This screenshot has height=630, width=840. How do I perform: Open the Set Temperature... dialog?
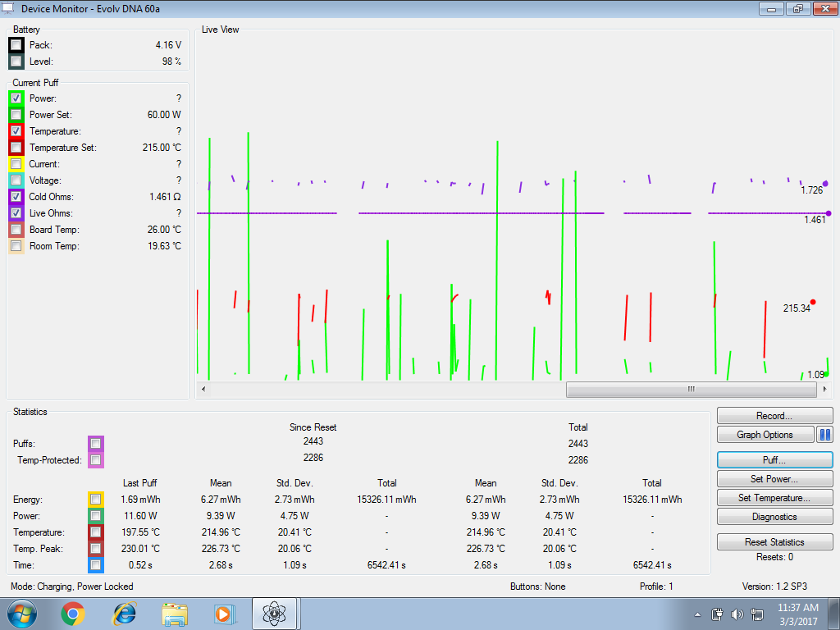coord(774,498)
